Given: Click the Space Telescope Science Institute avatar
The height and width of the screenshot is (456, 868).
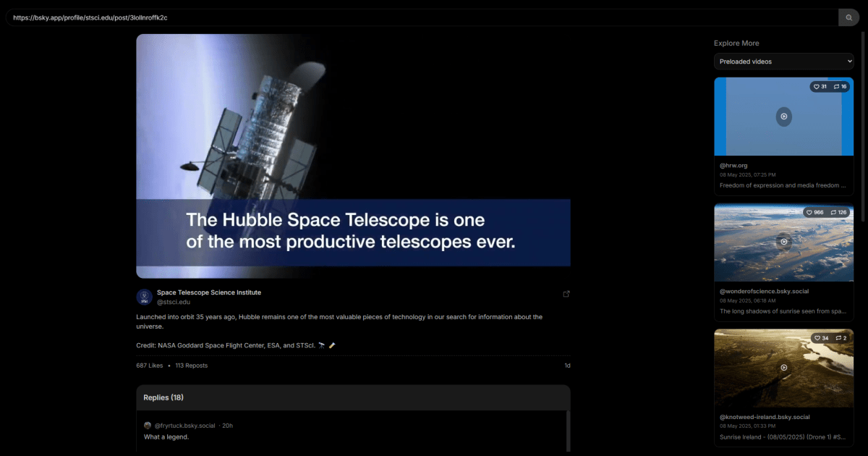Looking at the screenshot, I should pyautogui.click(x=144, y=297).
